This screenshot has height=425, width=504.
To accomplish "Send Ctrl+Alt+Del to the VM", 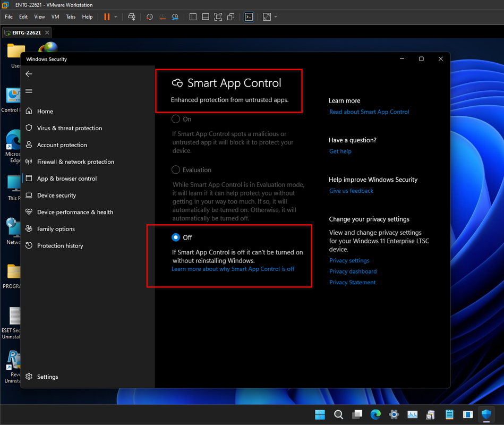I will (x=132, y=16).
